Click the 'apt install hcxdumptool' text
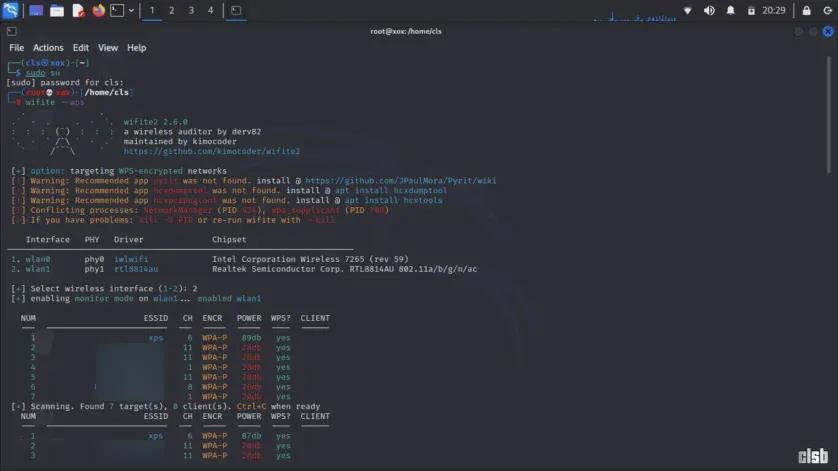Image resolution: width=838 pixels, height=471 pixels. pyautogui.click(x=391, y=190)
